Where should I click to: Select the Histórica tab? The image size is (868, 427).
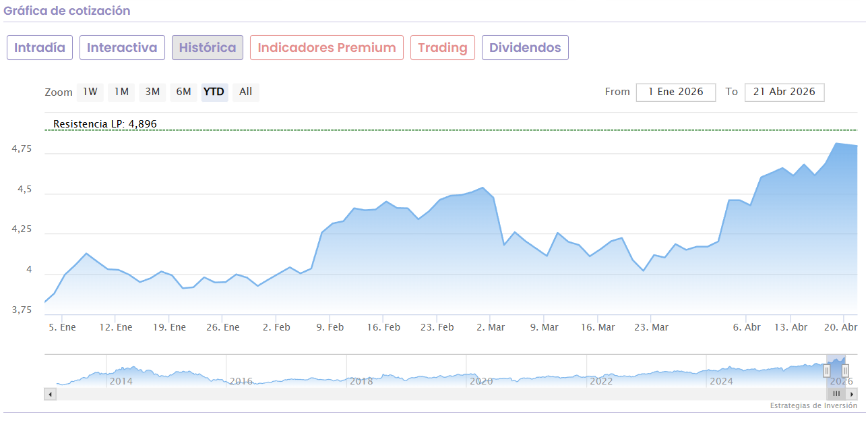[x=208, y=48]
